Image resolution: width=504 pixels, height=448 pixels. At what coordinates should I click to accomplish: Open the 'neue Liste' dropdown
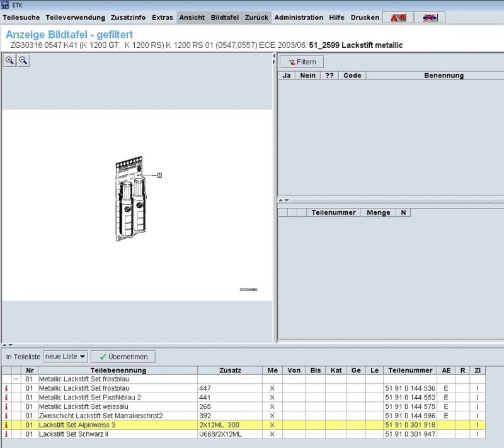pyautogui.click(x=65, y=357)
